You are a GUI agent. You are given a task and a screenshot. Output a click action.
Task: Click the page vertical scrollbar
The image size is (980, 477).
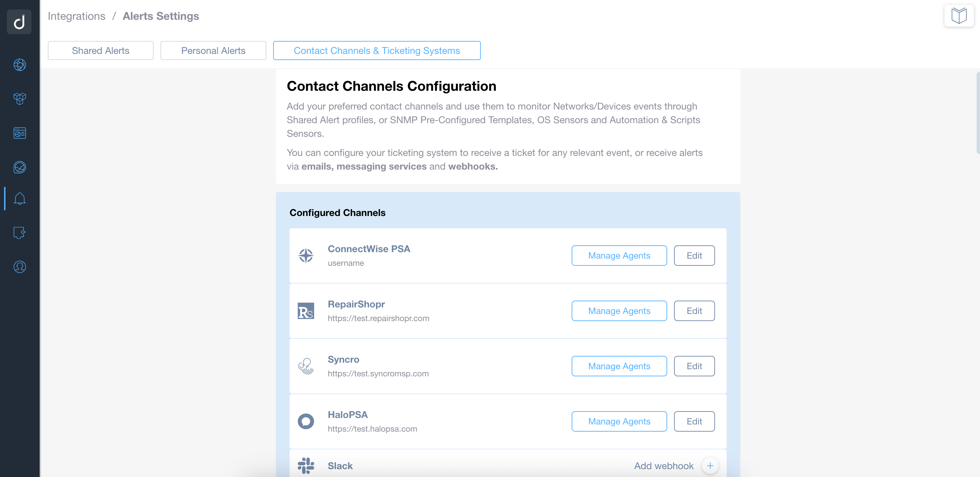point(978,113)
